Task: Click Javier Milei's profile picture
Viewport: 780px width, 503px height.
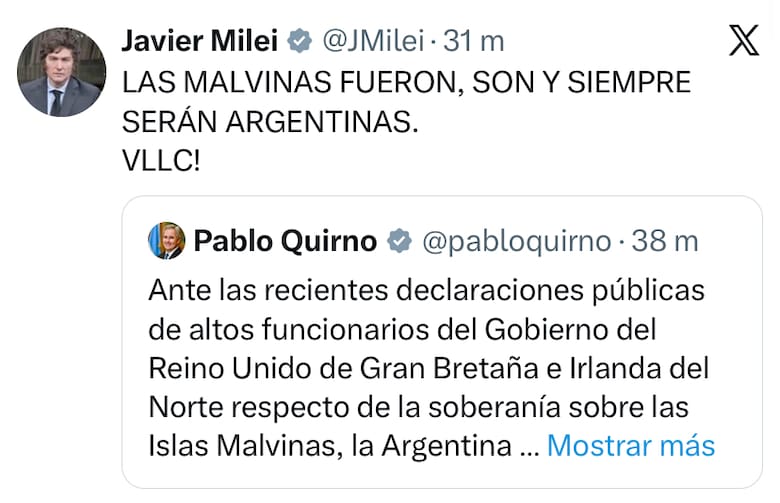Action: point(62,72)
